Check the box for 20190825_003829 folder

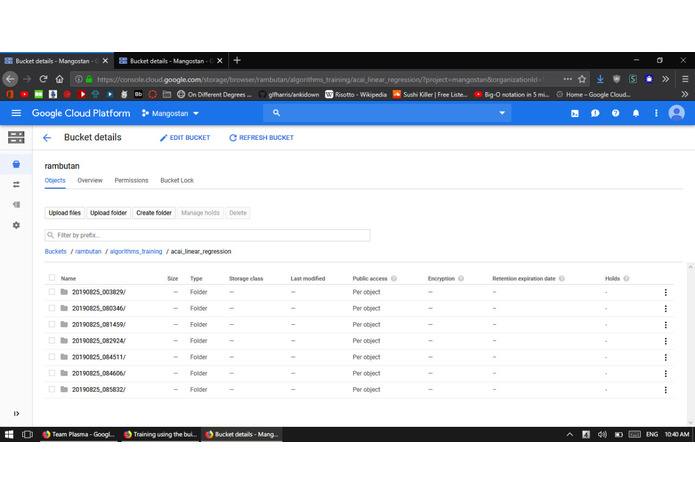tap(52, 292)
